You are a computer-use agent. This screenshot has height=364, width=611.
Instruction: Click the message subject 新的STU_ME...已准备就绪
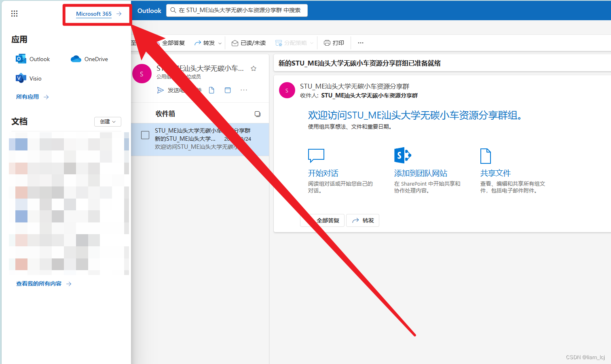(359, 63)
